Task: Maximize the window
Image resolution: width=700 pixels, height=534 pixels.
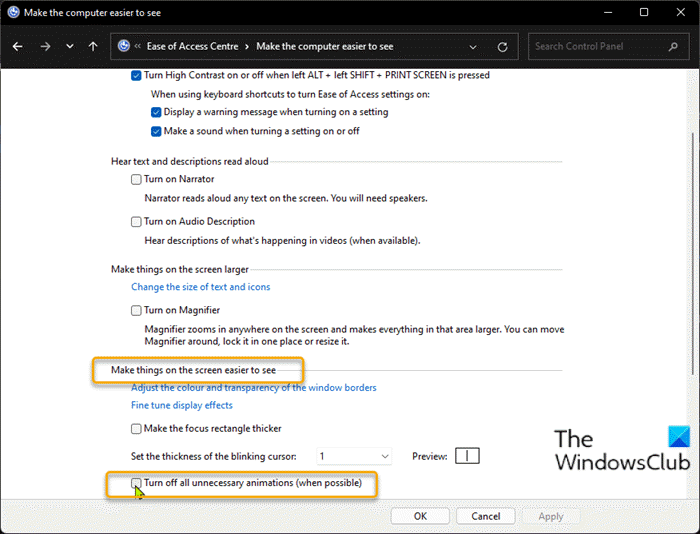Action: click(x=644, y=13)
